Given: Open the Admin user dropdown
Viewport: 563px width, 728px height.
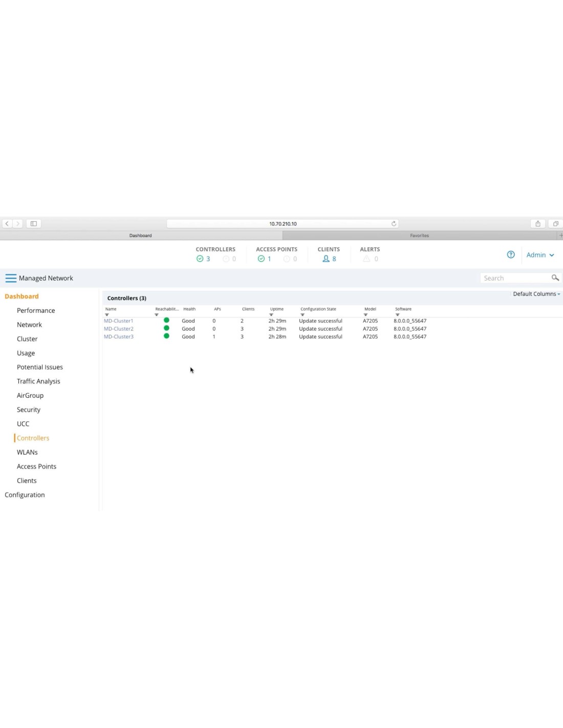Looking at the screenshot, I should point(539,255).
